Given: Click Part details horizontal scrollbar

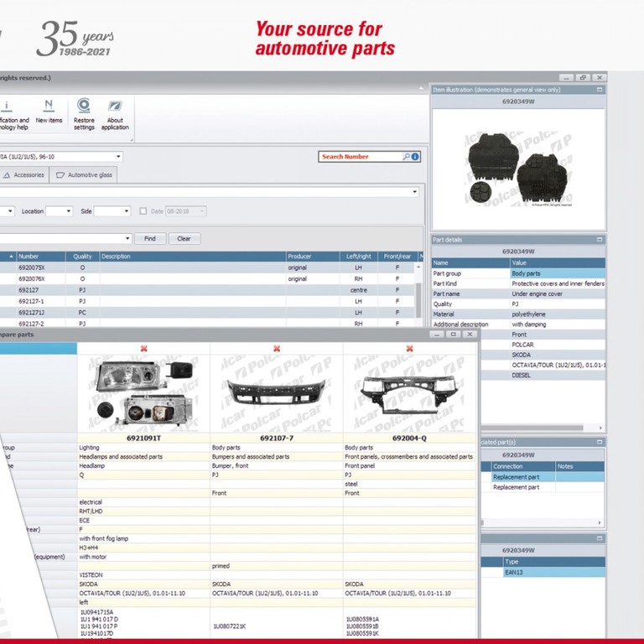Looking at the screenshot, I should 532,428.
